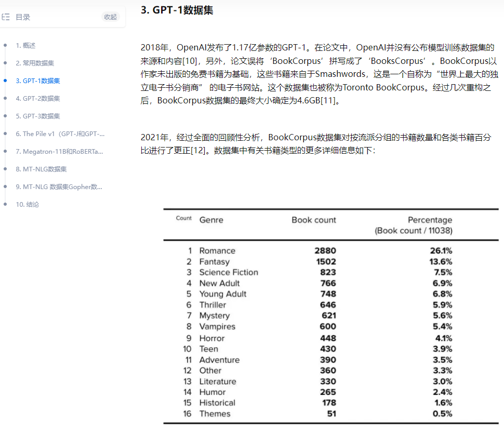Select the Other genre cell
The image size is (504, 427).
[210, 370]
